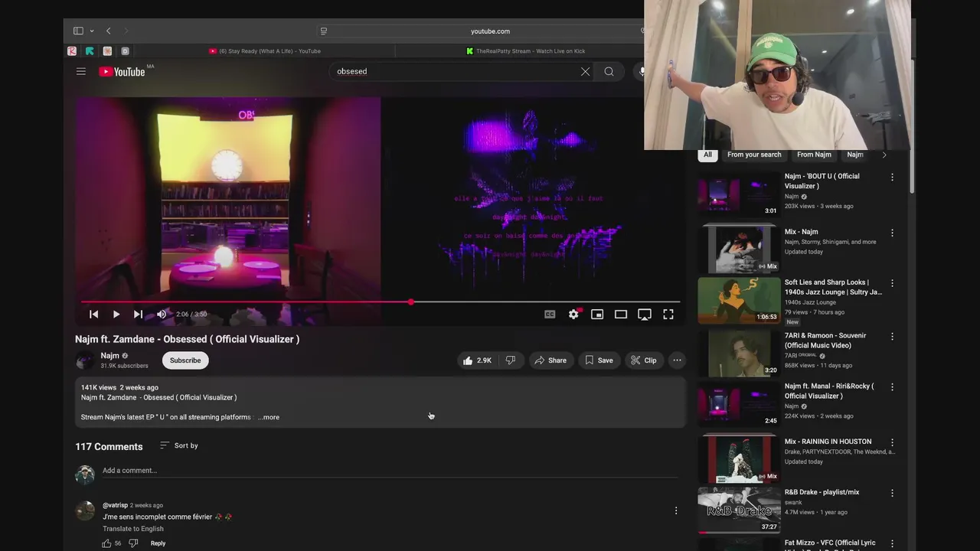Dislike @vatrisp's comment
980x551 pixels.
click(x=133, y=543)
